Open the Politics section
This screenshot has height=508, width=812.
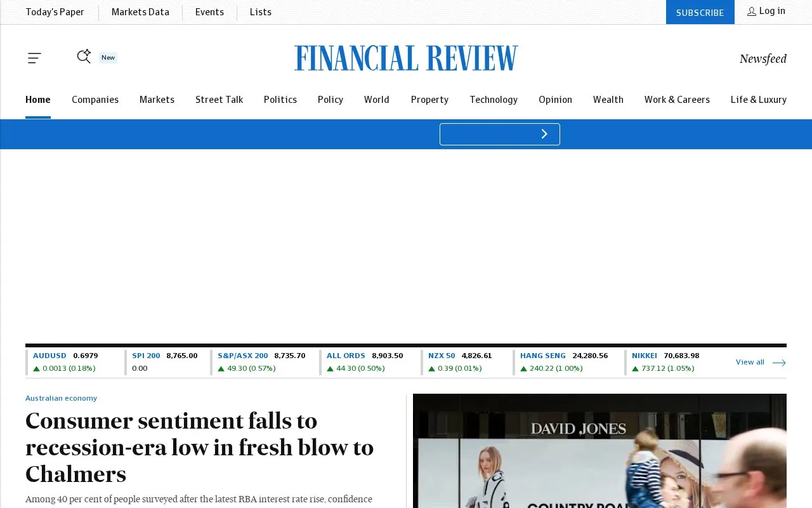click(280, 100)
